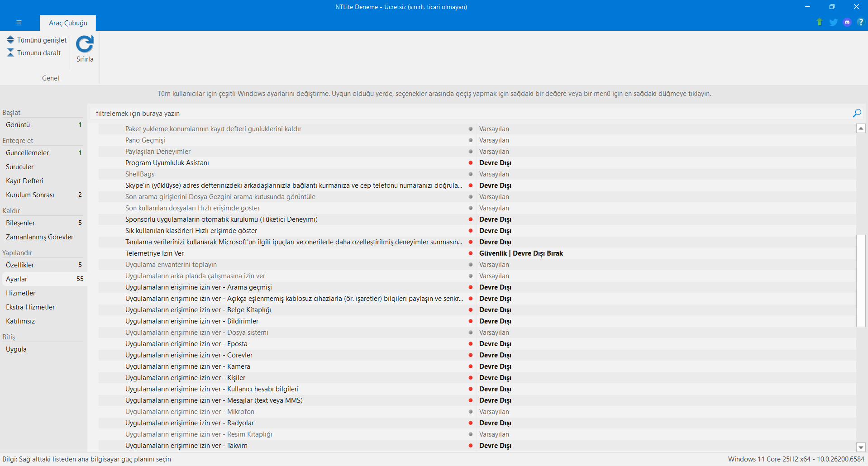Toggle Varsayılan value for Pano Geçmişi
The height and width of the screenshot is (466, 868).
tap(494, 140)
